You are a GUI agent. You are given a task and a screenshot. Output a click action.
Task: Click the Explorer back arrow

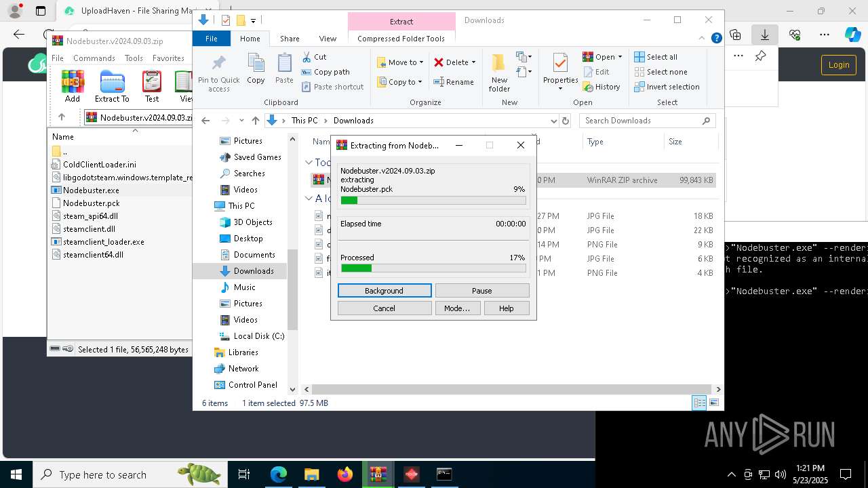[x=206, y=121]
